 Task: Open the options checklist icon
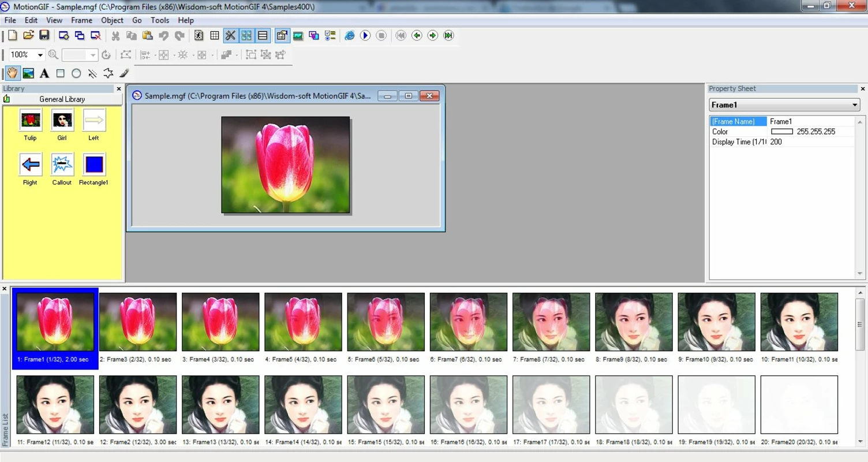330,35
